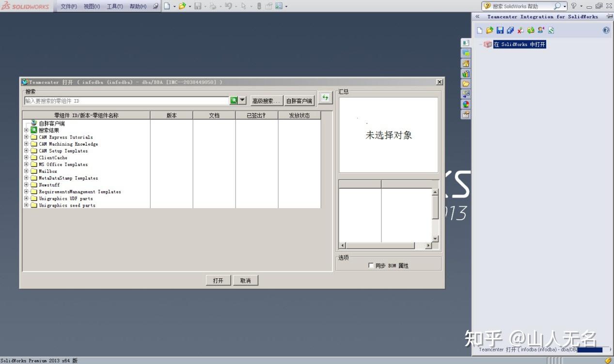This screenshot has width=614, height=364.
Task: Expand the Unigraphics UDF parts folder
Action: pyautogui.click(x=26, y=198)
